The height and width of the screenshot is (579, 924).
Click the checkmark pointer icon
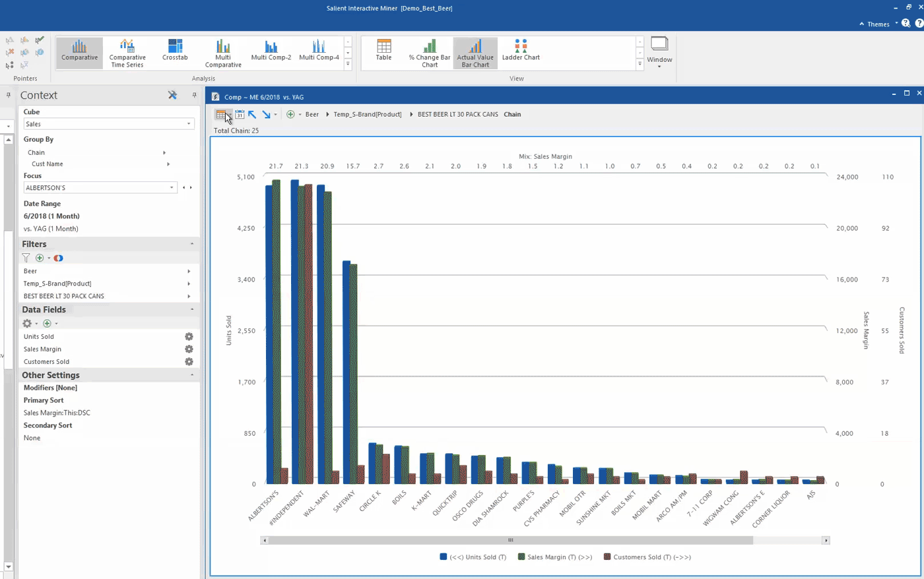40,40
